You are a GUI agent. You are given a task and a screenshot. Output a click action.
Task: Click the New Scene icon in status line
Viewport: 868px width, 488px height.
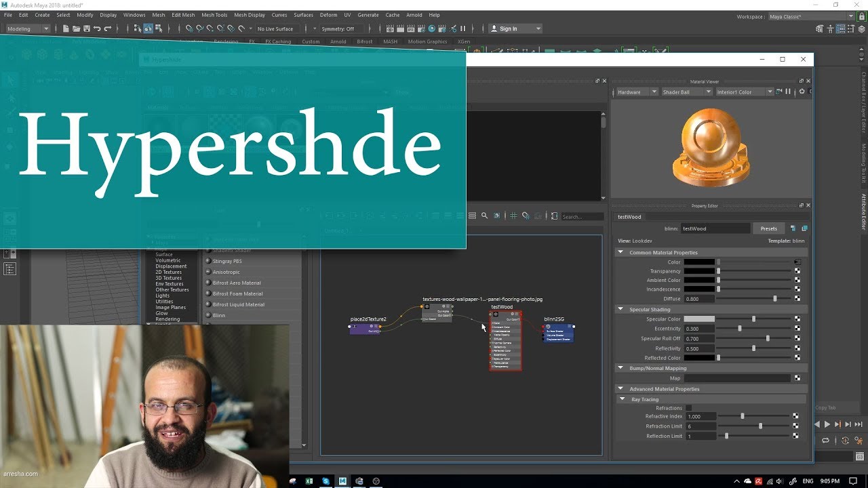click(65, 28)
